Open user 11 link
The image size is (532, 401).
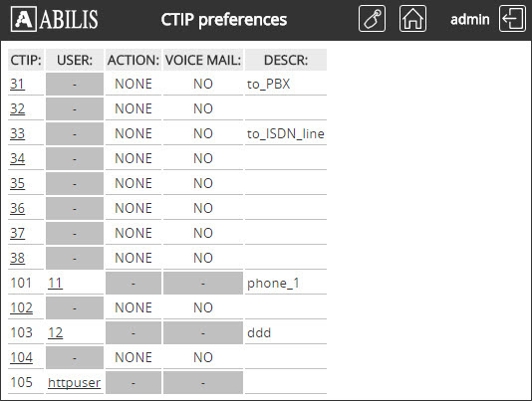click(x=55, y=283)
